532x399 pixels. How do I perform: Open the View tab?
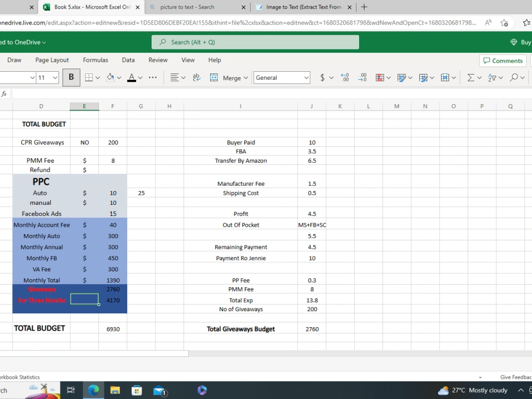click(188, 60)
